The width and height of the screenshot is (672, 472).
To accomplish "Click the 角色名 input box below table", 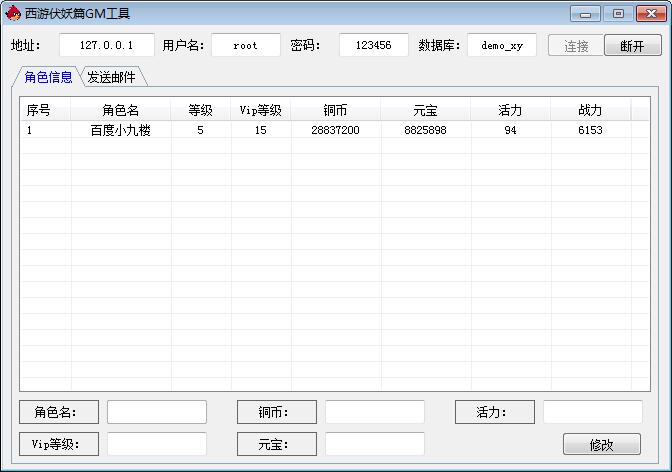I will click(156, 412).
